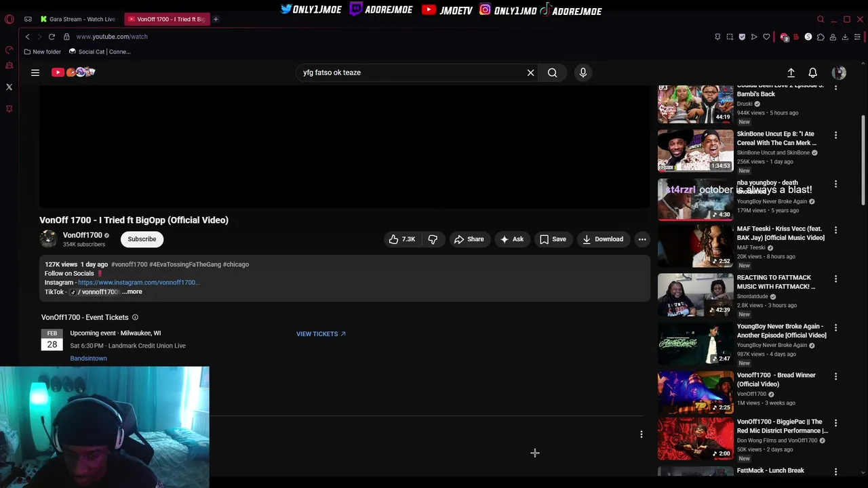Open the Bandsintown link
Viewport: 868px width, 488px height.
tap(88, 359)
